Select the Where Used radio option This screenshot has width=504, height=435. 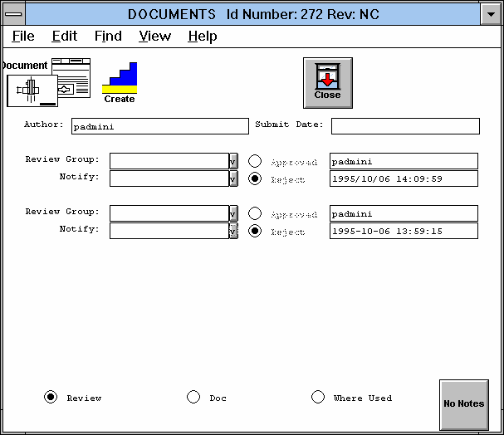(x=318, y=398)
